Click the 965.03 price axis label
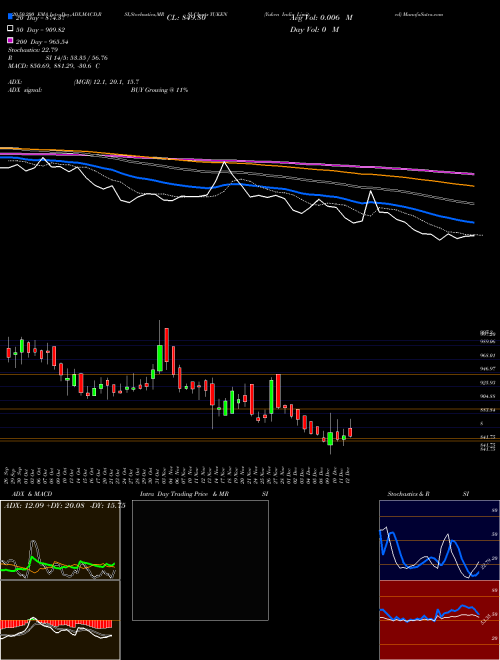Viewport: 500px width, 660px height. [x=488, y=355]
